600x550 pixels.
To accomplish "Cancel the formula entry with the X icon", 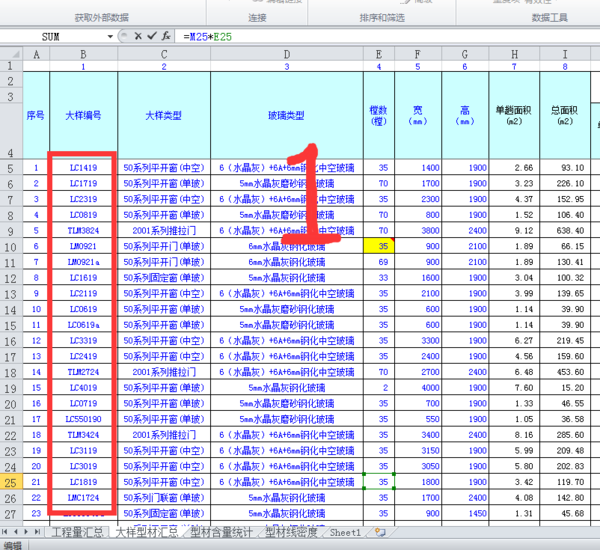I will pyautogui.click(x=138, y=36).
